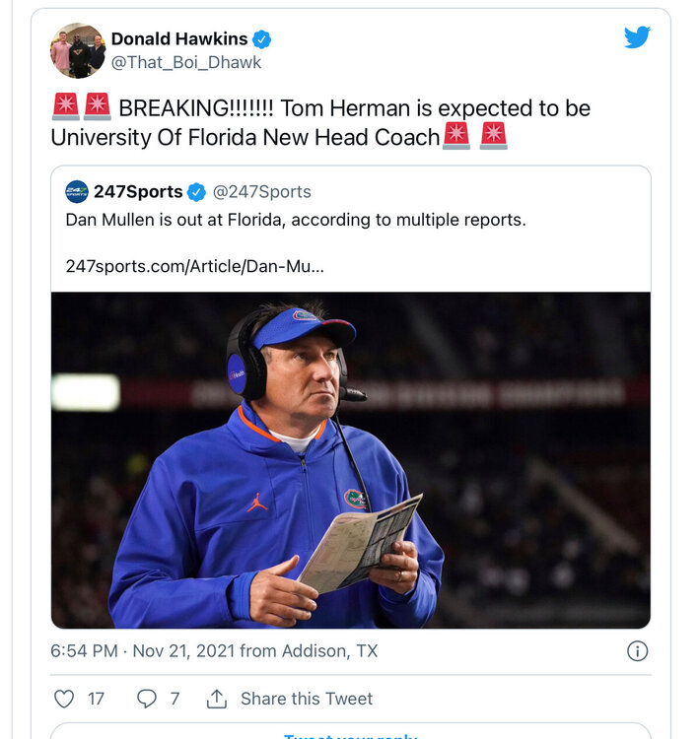700x739 pixels.
Task: Open the @247Sports handle
Action: tap(262, 192)
